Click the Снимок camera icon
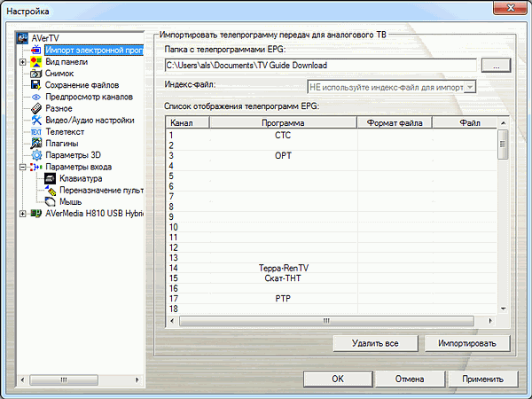Screen dimensions: 532x399 point(35,74)
